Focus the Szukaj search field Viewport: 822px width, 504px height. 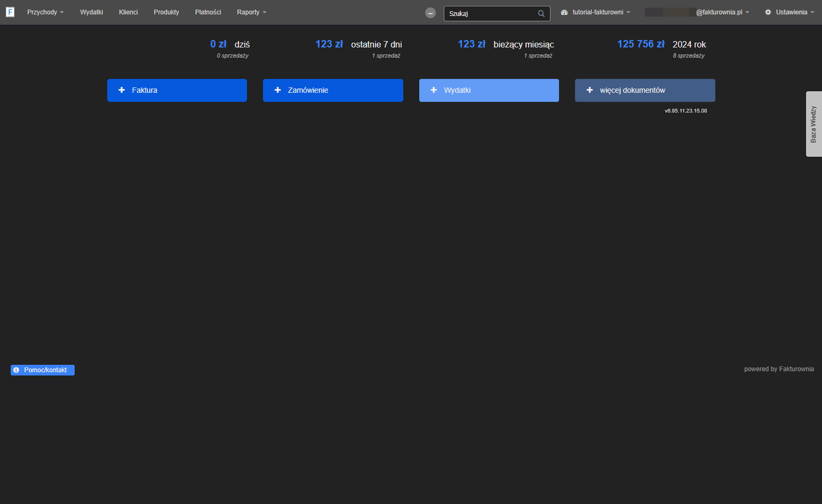coord(497,13)
